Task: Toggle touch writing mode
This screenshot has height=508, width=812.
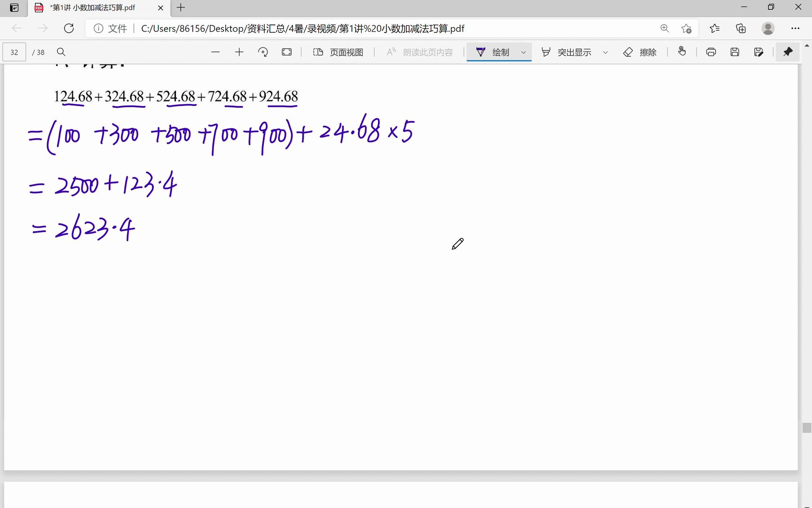Action: [682, 52]
